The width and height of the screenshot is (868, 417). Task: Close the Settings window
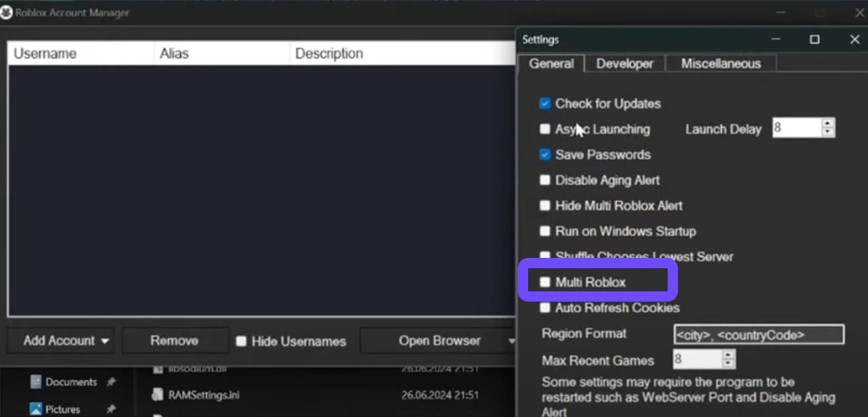pyautogui.click(x=854, y=40)
